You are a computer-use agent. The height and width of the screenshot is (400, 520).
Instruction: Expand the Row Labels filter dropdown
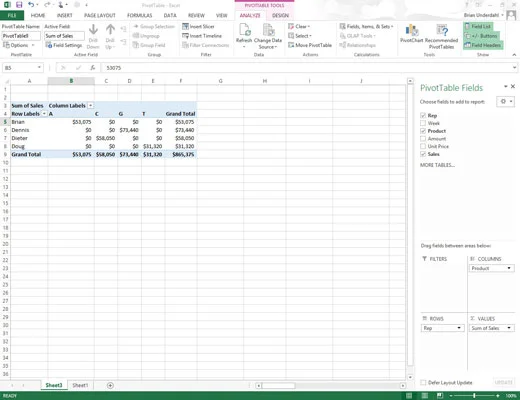click(x=44, y=114)
